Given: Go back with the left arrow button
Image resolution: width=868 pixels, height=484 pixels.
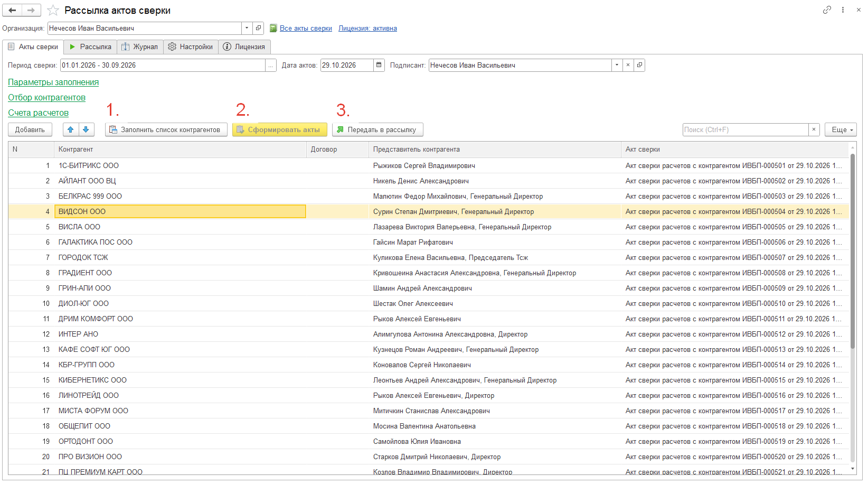Looking at the screenshot, I should click(12, 10).
